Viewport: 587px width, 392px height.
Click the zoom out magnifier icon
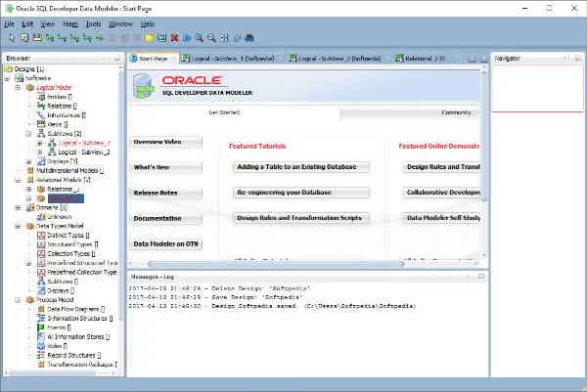point(211,38)
